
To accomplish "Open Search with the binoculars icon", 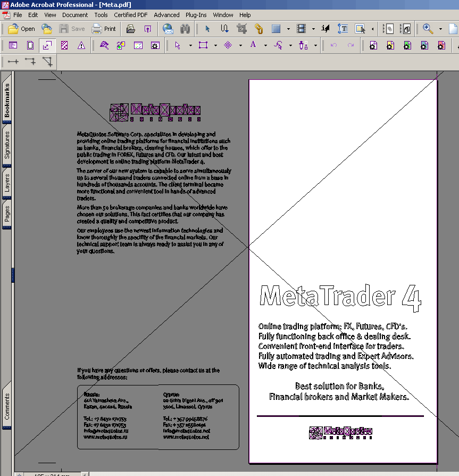I will pos(185,29).
